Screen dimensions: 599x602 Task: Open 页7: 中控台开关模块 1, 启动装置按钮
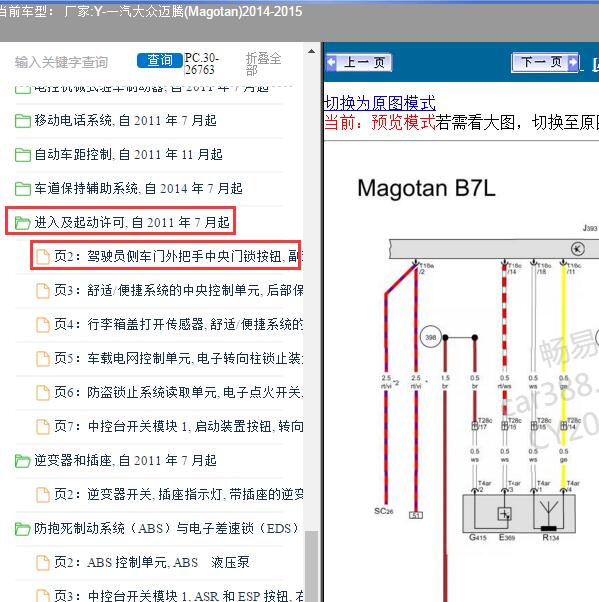coord(179,426)
